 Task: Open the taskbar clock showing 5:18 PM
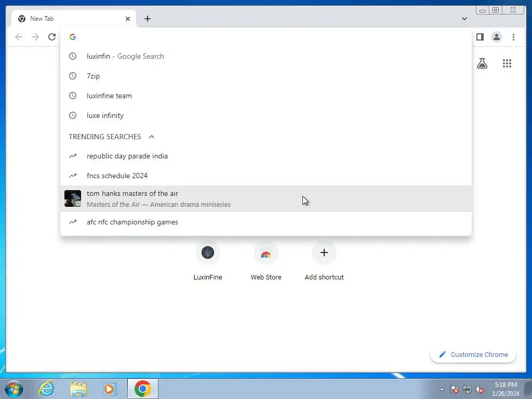point(506,389)
